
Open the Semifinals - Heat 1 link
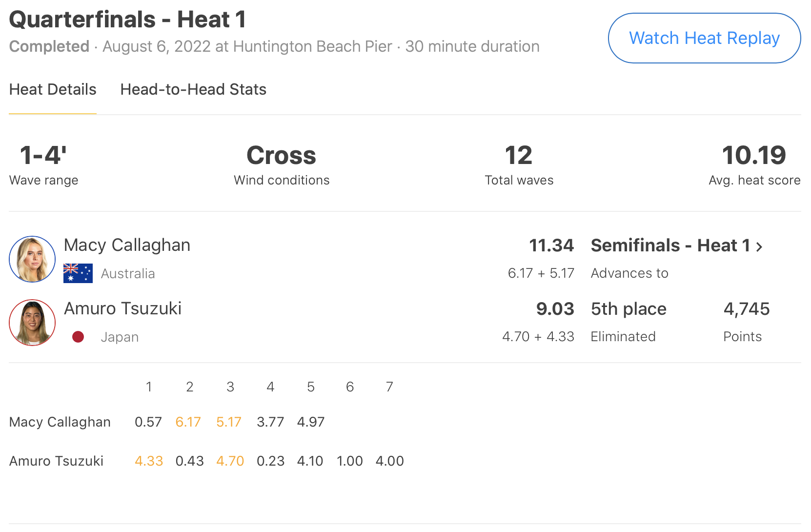click(x=670, y=246)
